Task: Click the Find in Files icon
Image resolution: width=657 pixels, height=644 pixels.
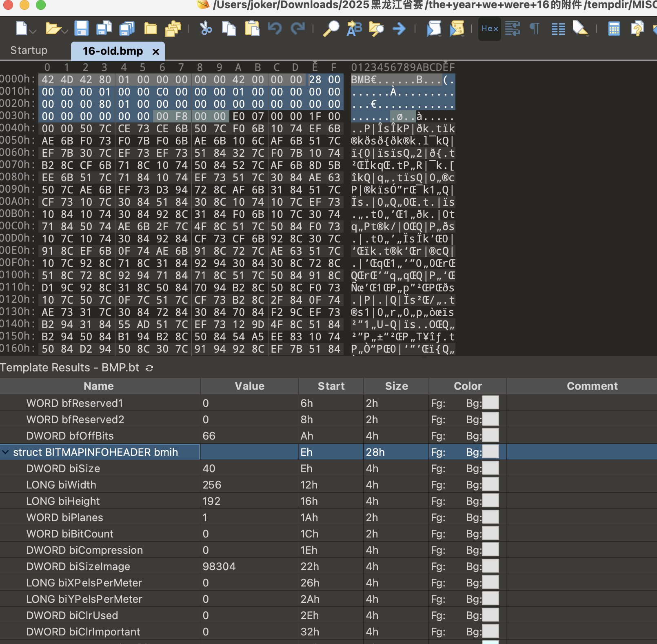Action: (x=376, y=29)
